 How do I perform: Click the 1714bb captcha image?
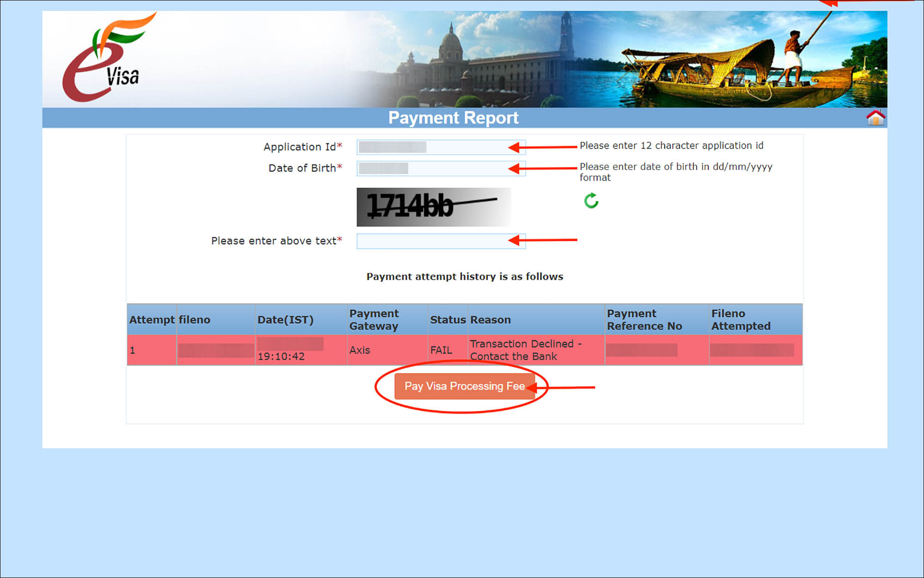point(434,207)
